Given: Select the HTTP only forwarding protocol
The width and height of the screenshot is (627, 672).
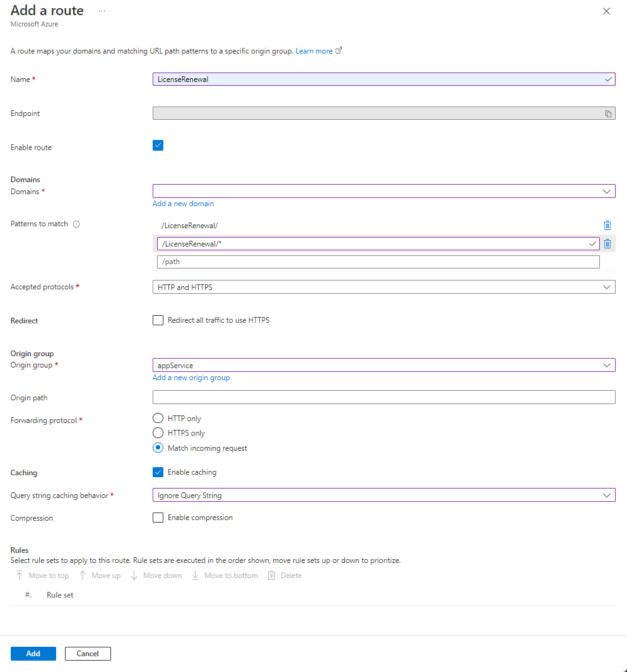Looking at the screenshot, I should (x=158, y=418).
